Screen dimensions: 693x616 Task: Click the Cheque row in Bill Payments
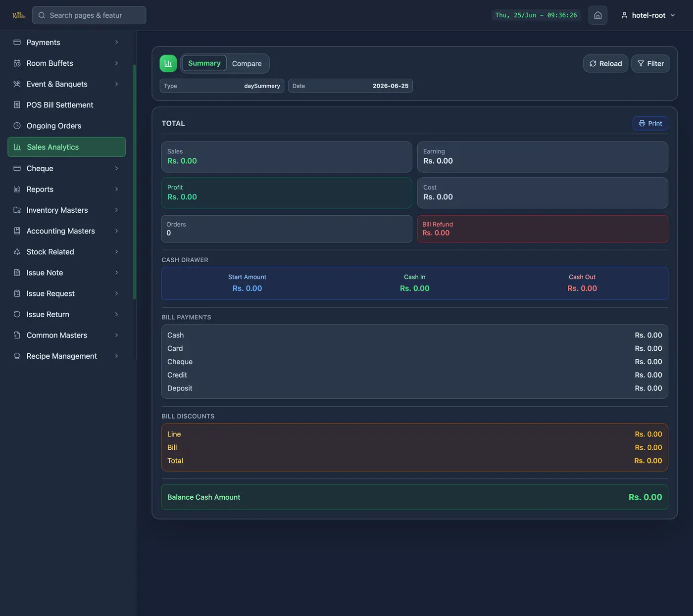415,362
